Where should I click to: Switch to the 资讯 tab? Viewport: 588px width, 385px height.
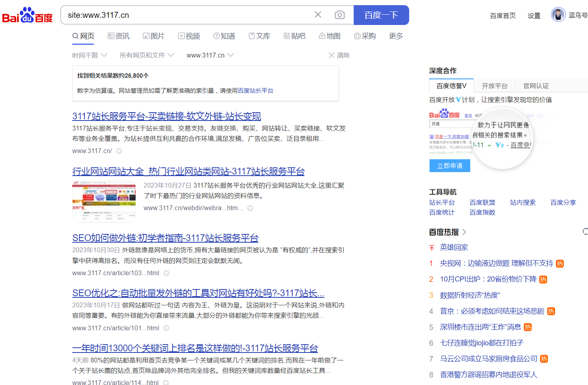pyautogui.click(x=119, y=36)
